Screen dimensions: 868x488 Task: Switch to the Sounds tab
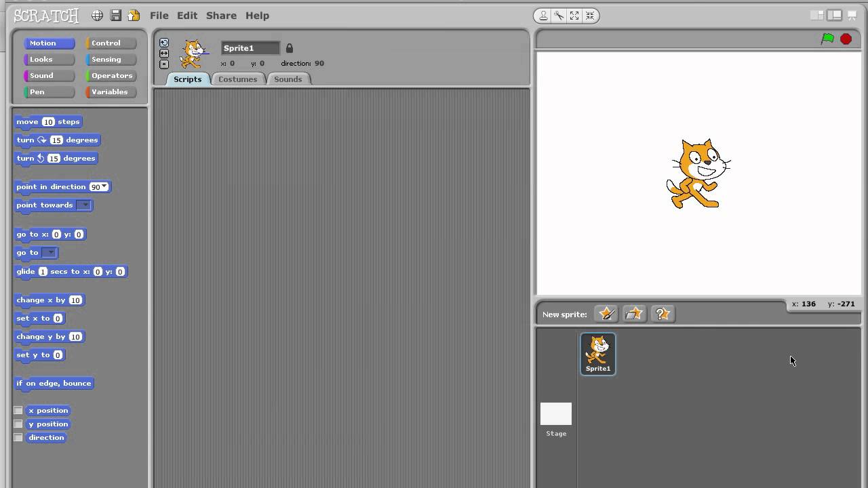coord(288,79)
